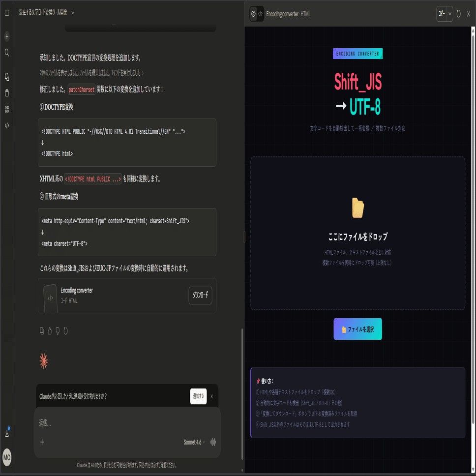The image size is (476, 476).
Task: Open the Sonnet 4.6 model selector
Action: tap(194, 442)
